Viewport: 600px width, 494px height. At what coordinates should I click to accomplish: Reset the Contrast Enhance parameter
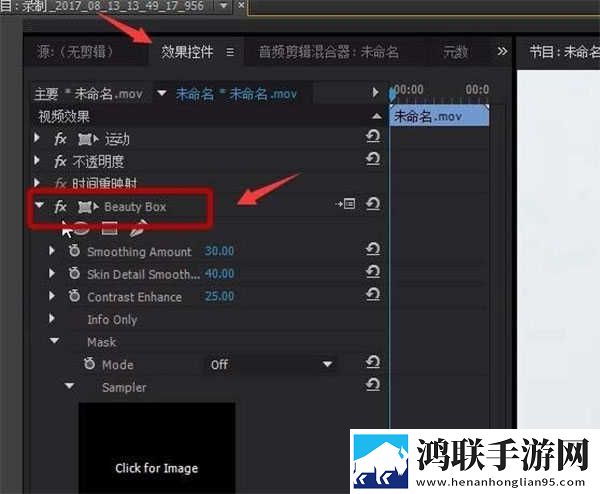(x=373, y=294)
